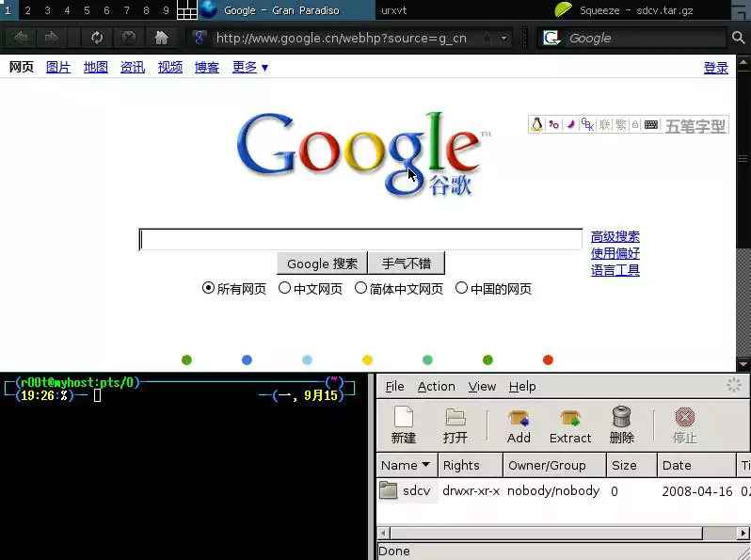The image size is (751, 560).
Task: Click the Stop loading icon in browser
Action: 129,38
